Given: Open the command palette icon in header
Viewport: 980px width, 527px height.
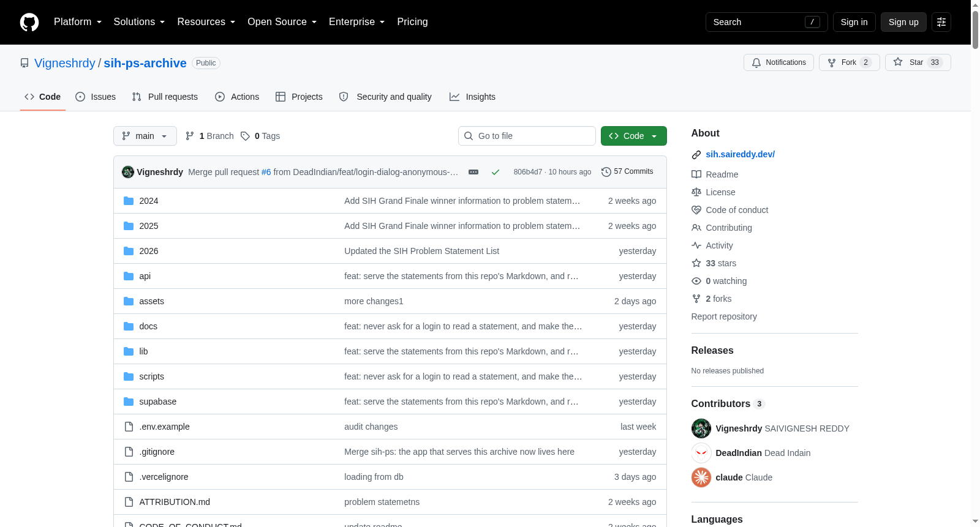Looking at the screenshot, I should (x=941, y=22).
